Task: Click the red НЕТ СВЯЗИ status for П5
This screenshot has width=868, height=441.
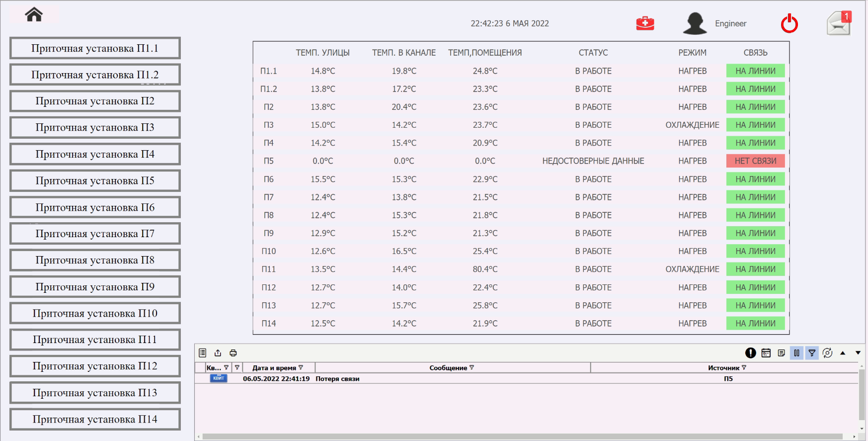Action: point(755,161)
